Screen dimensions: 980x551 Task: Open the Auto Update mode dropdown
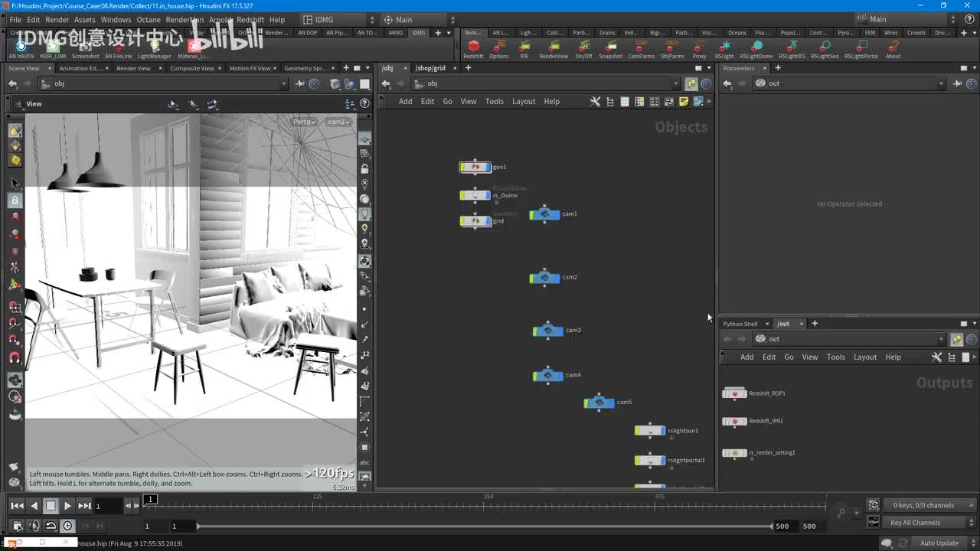[x=939, y=543]
